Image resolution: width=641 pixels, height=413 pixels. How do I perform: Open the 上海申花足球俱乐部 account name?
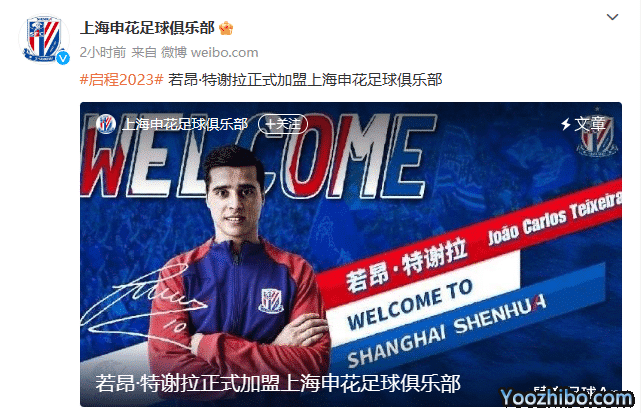147,28
